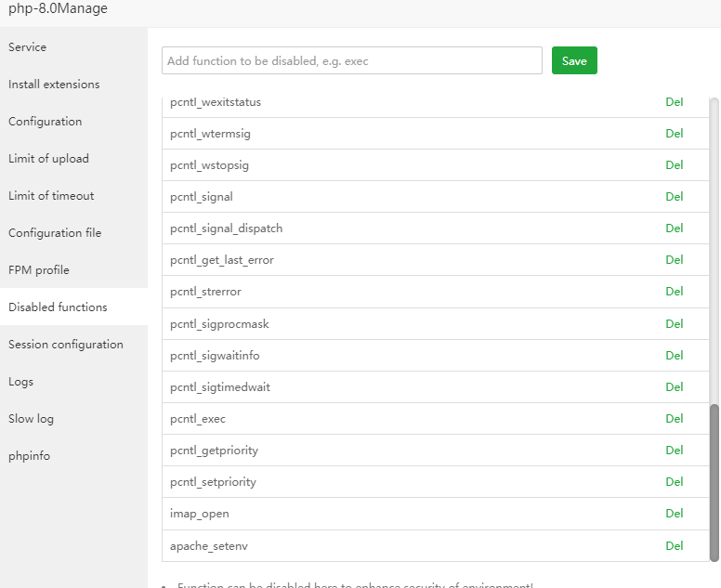Image resolution: width=721 pixels, height=588 pixels.
Task: Delete the apache_setenv entry
Action: click(x=674, y=545)
